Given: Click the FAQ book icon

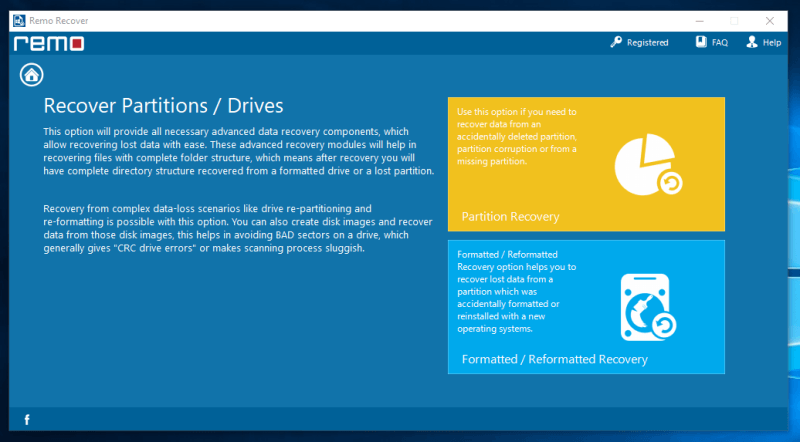Looking at the screenshot, I should coord(701,42).
